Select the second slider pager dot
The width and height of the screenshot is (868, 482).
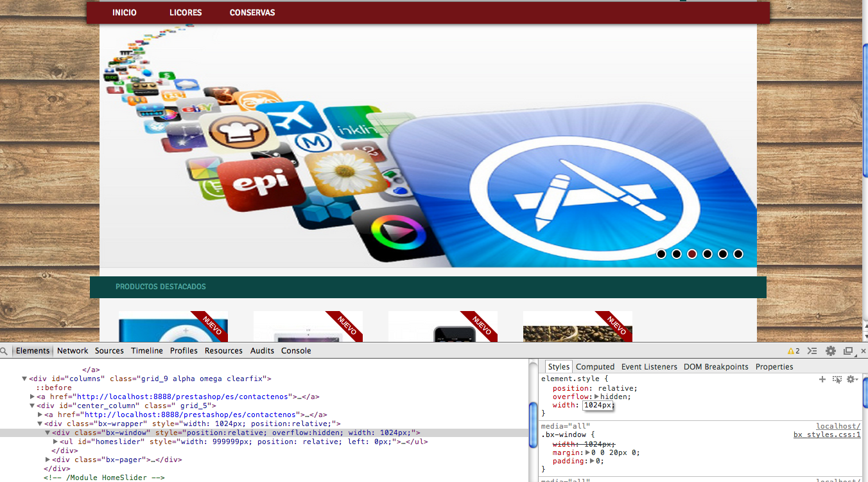click(x=677, y=254)
